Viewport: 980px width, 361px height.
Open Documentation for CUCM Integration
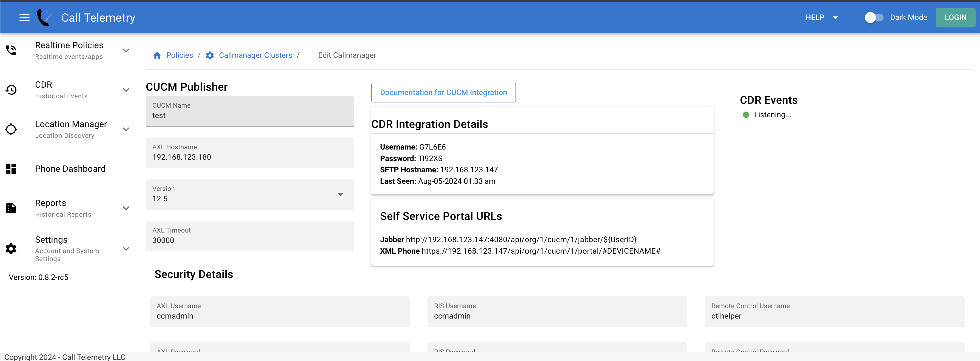coord(443,92)
